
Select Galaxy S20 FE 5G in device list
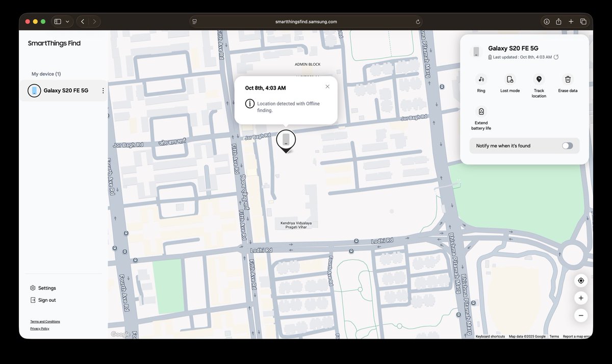(x=64, y=91)
